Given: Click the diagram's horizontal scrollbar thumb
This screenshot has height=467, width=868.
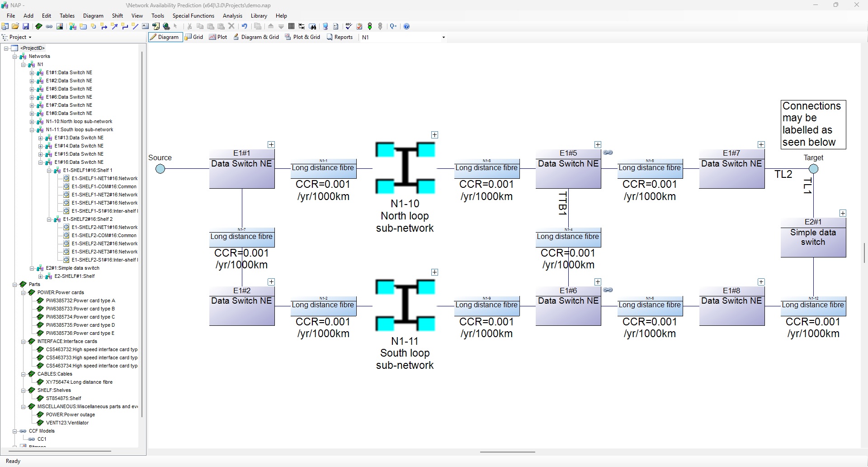Looking at the screenshot, I should (x=507, y=452).
